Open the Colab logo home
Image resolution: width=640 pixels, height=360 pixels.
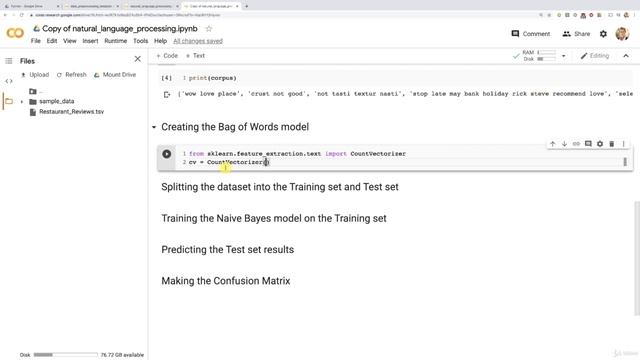[15, 33]
